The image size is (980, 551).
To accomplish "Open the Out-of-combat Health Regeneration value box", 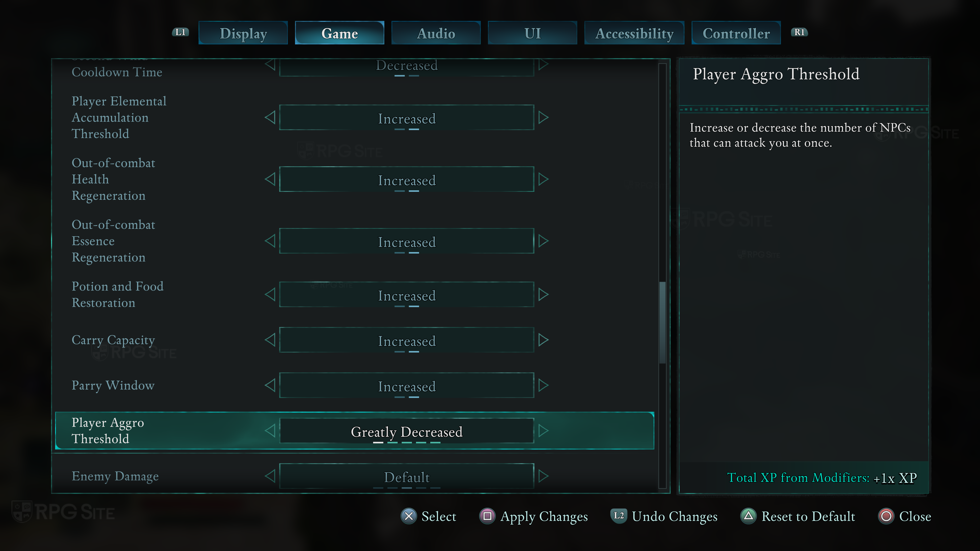I will (x=406, y=180).
